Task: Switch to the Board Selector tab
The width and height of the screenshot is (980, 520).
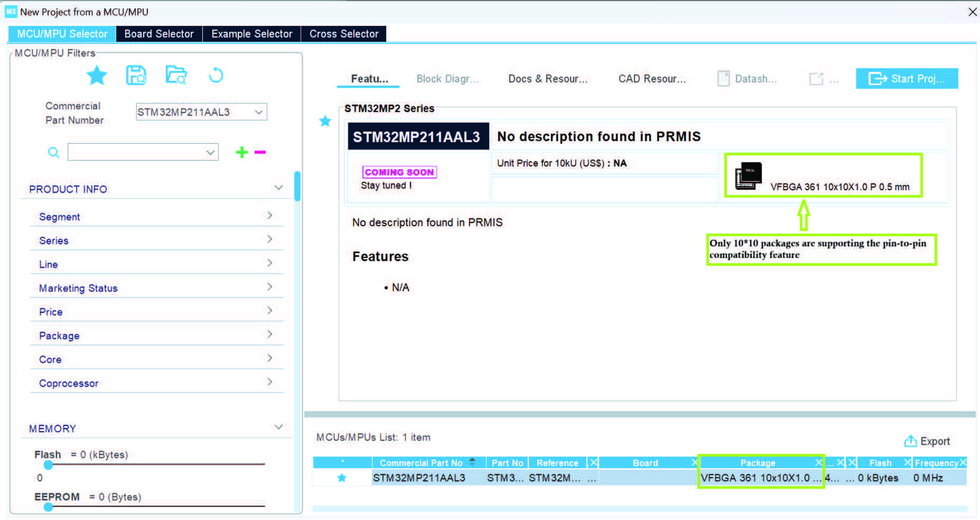Action: [x=159, y=34]
